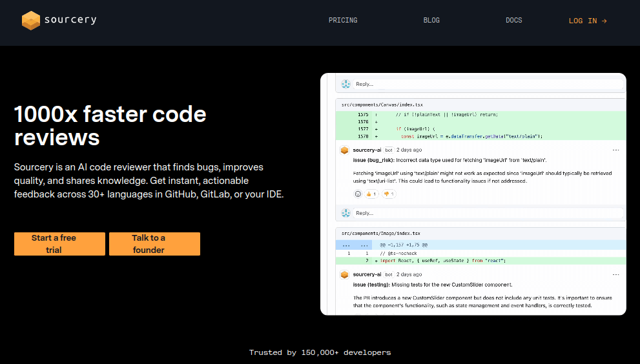The width and height of the screenshot is (640, 364).
Task: Click the thumbs down reaction
Action: [x=389, y=194]
